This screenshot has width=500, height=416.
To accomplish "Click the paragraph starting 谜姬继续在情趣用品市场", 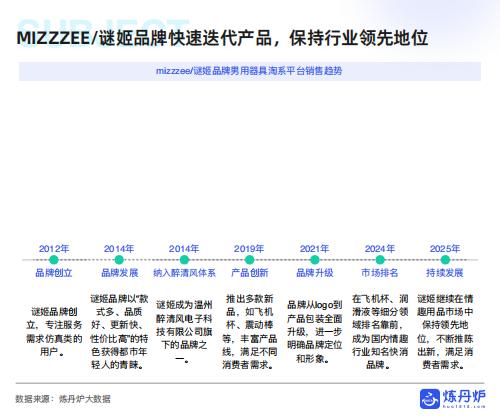I will coord(445,332).
